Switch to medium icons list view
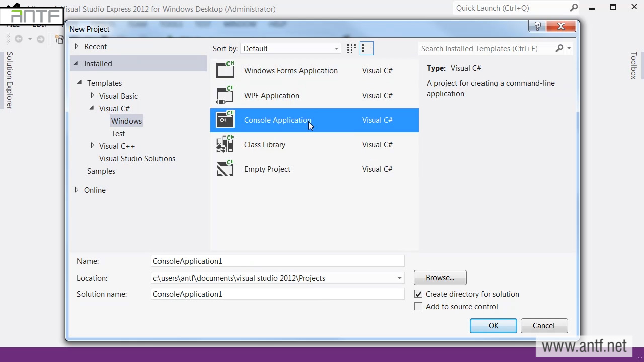Image resolution: width=644 pixels, height=362 pixels. (367, 48)
